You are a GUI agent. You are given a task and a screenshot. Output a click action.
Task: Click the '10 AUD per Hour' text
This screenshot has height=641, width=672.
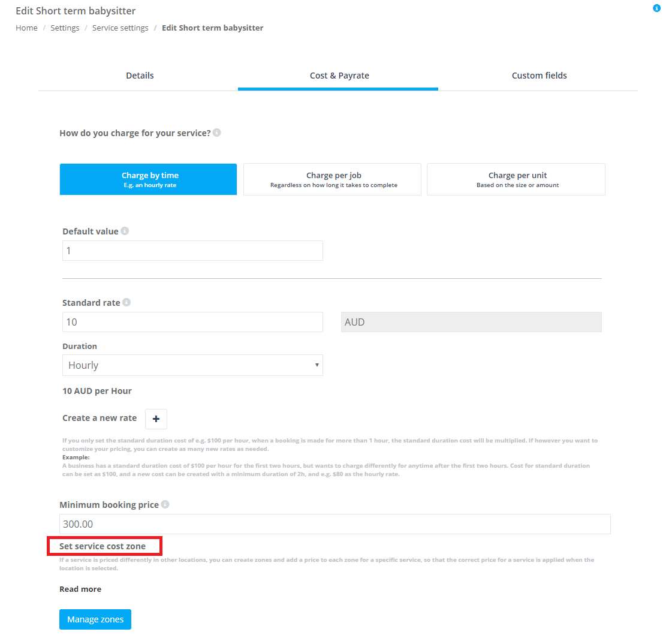point(97,391)
